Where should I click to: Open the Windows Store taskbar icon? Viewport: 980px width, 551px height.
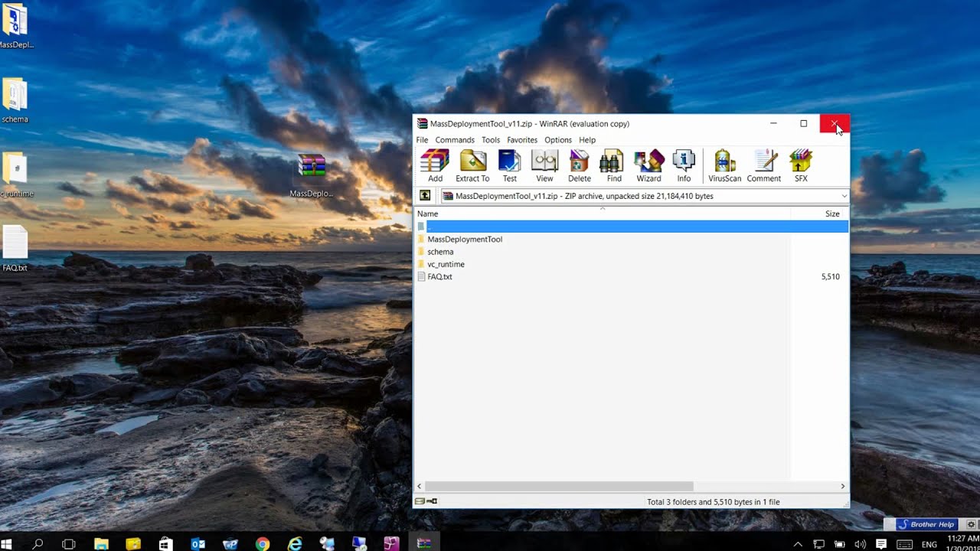pyautogui.click(x=166, y=544)
